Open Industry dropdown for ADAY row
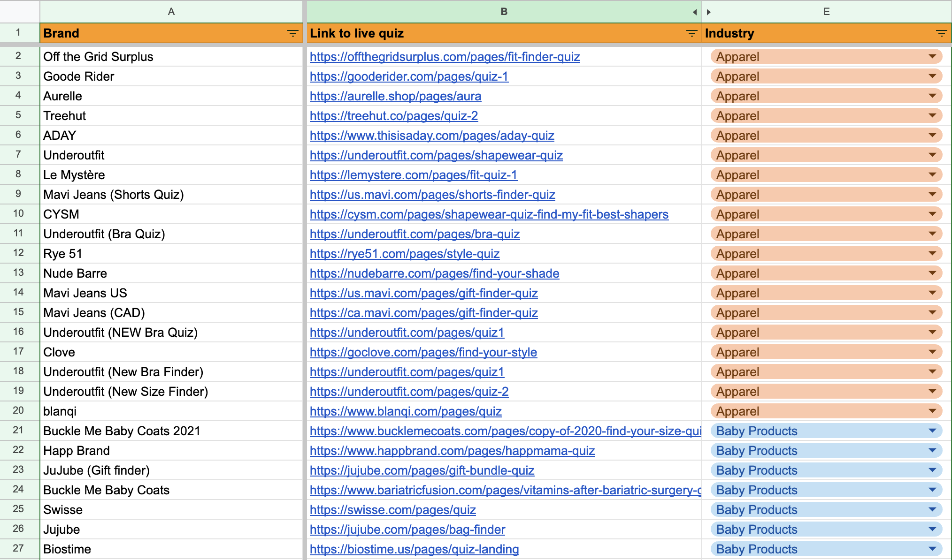This screenshot has width=952, height=560. point(932,136)
